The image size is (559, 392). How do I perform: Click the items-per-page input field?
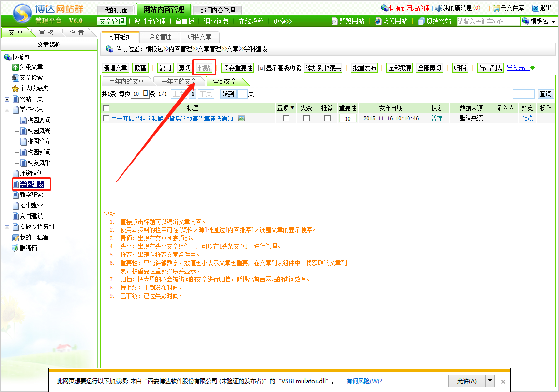[140, 94]
